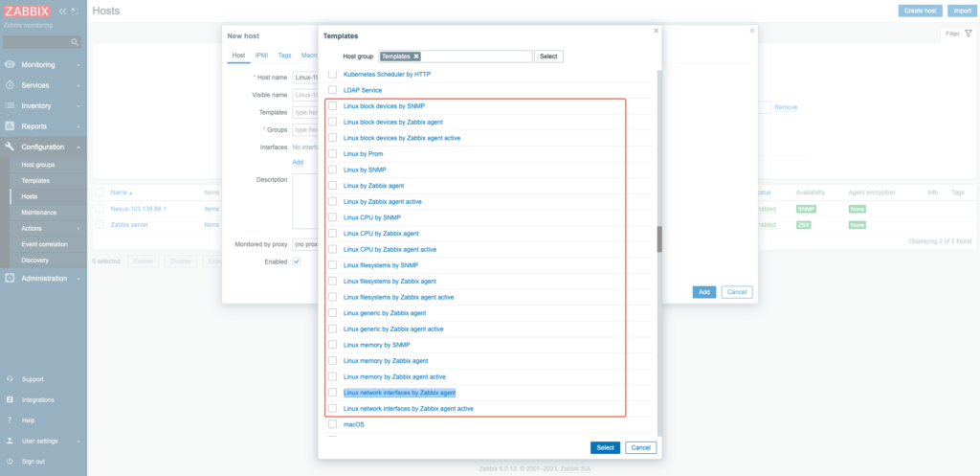Screen dimensions: 980x476
Task: Collapse the sidebar with double-arrow icon
Action: click(x=62, y=11)
